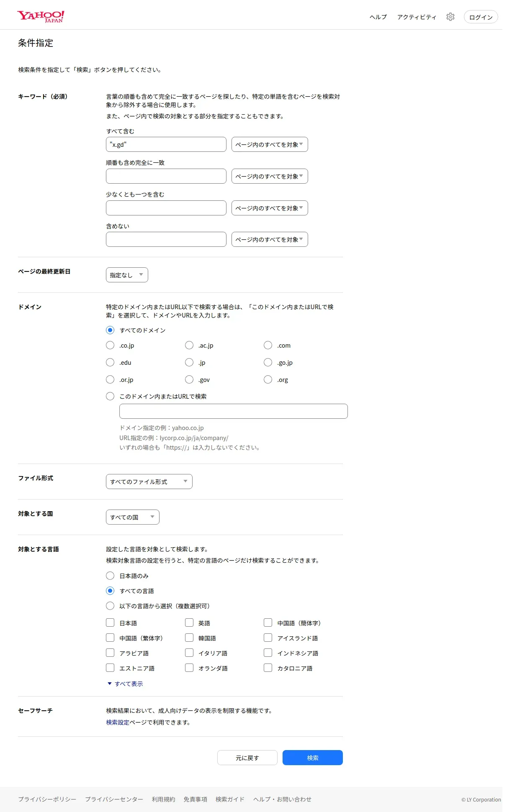Check the イタリア語 checkbox

[189, 653]
